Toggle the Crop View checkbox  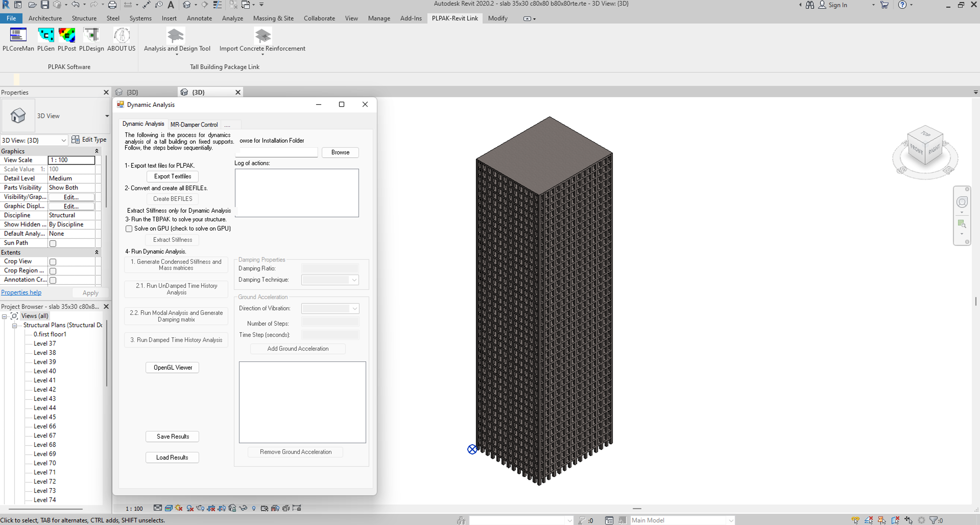(53, 261)
